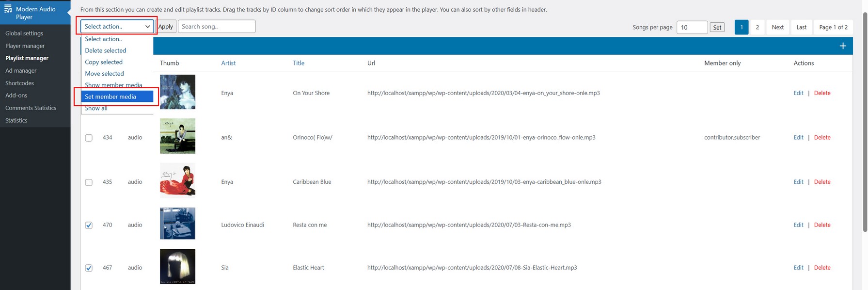Go to page 2 of songs
This screenshot has width=868, height=290.
tap(757, 27)
